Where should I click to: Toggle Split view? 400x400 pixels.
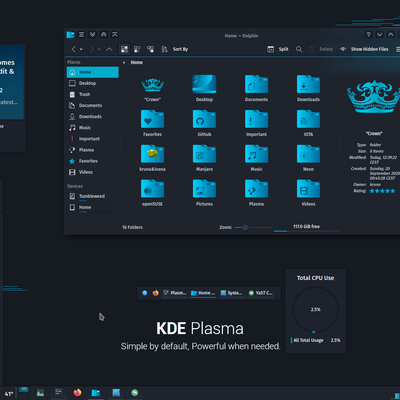pos(278,49)
